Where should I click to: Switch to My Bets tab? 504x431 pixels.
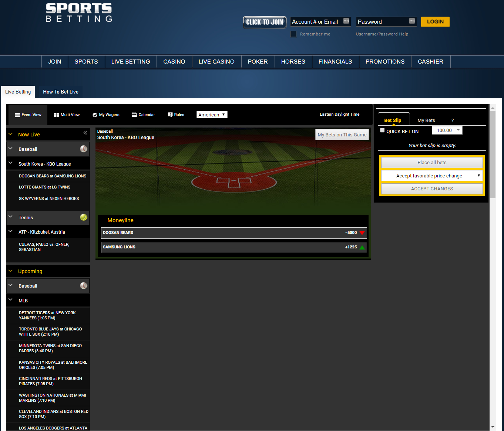coord(426,121)
